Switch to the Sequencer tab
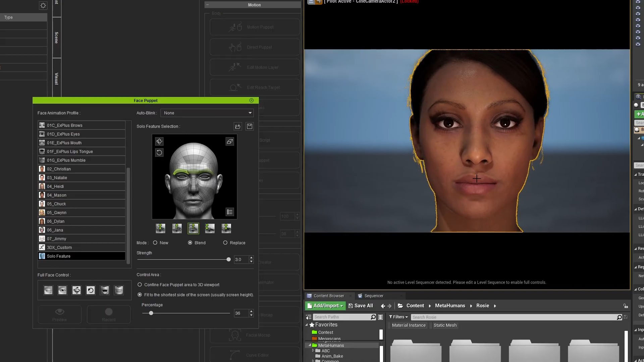The image size is (644, 362). click(374, 296)
